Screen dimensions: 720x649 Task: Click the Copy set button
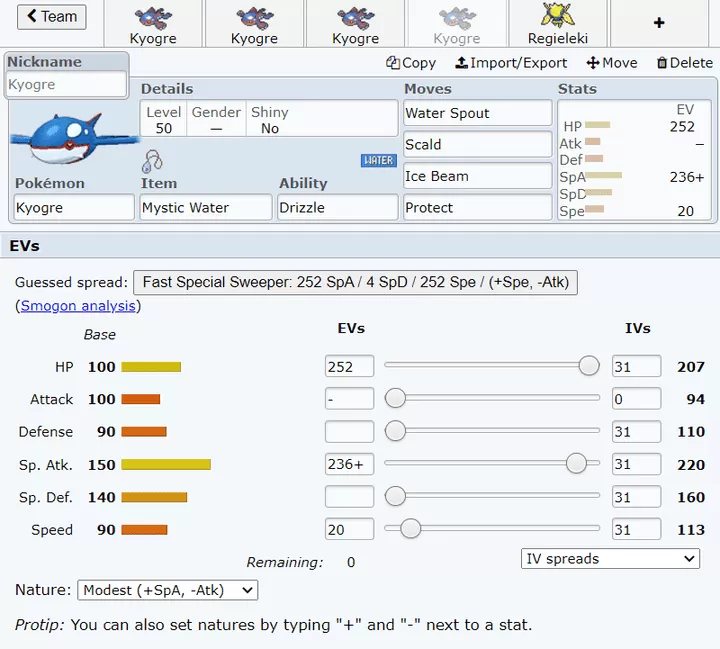(x=411, y=63)
